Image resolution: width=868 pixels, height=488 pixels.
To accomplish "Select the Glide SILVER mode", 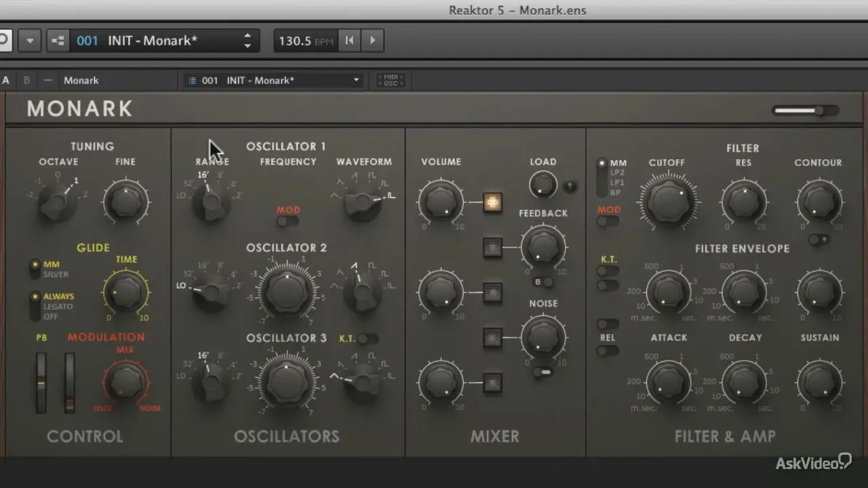I will 56,274.
